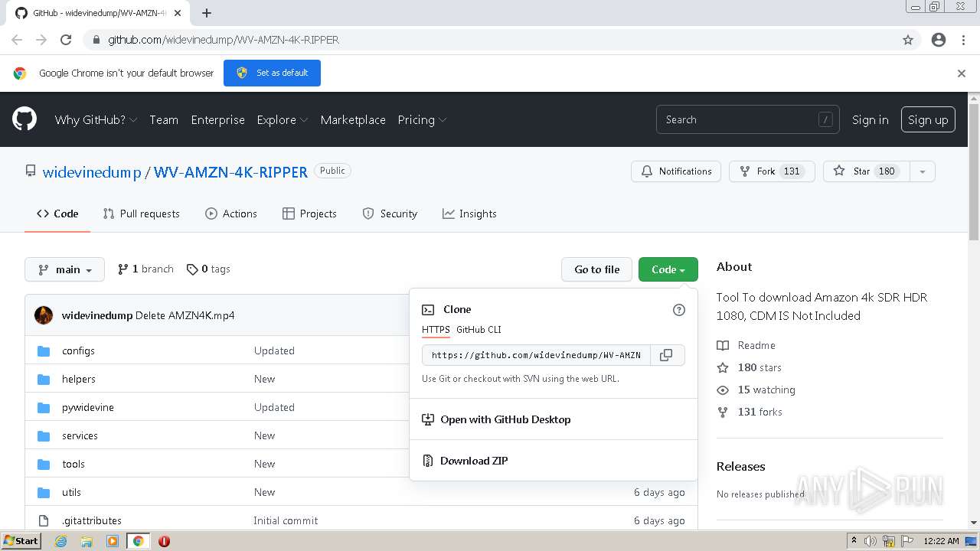The width and height of the screenshot is (980, 551).
Task: Focus the GitHub search field
Action: (748, 119)
